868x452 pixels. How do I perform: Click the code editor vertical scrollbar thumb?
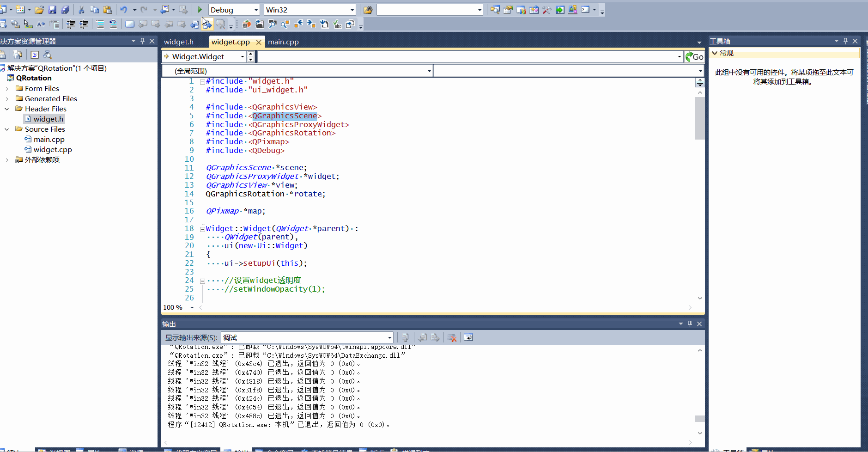coord(700,118)
